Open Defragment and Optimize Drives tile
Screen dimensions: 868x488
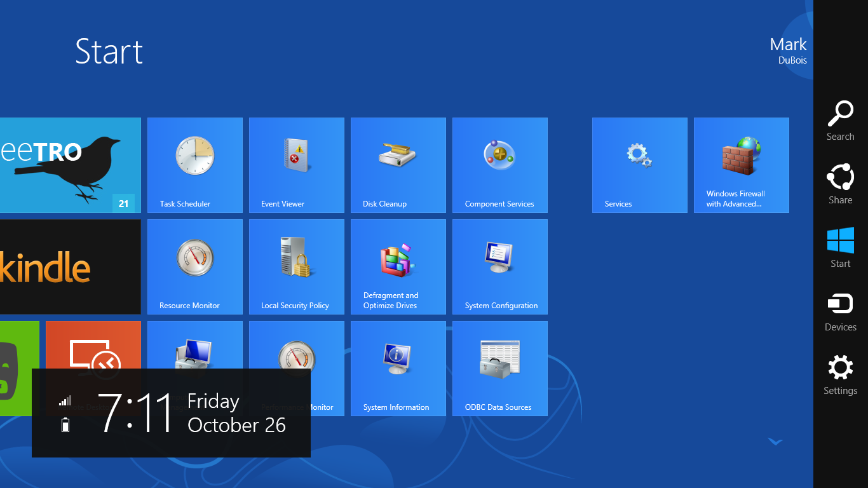coord(398,267)
